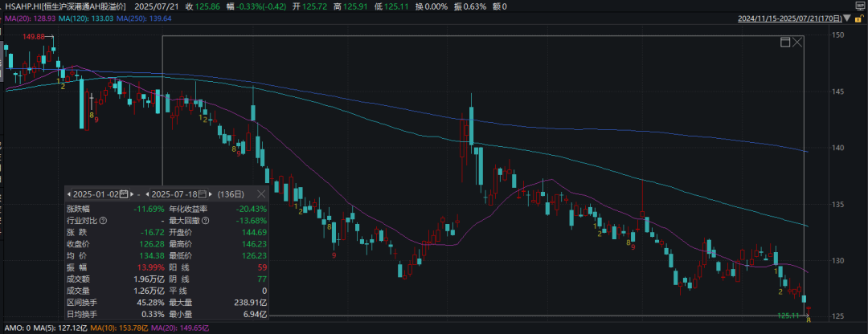Click help icon beside 行业对比

coord(103,220)
